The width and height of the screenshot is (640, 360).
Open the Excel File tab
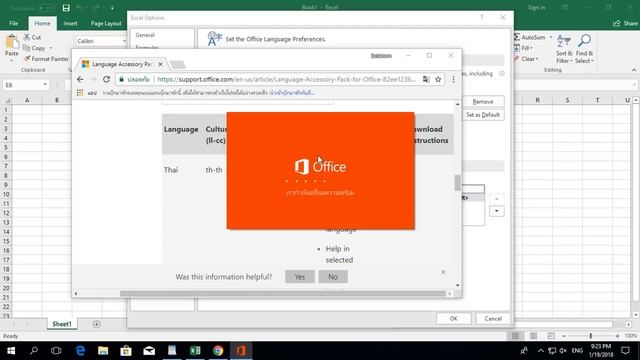[13, 23]
